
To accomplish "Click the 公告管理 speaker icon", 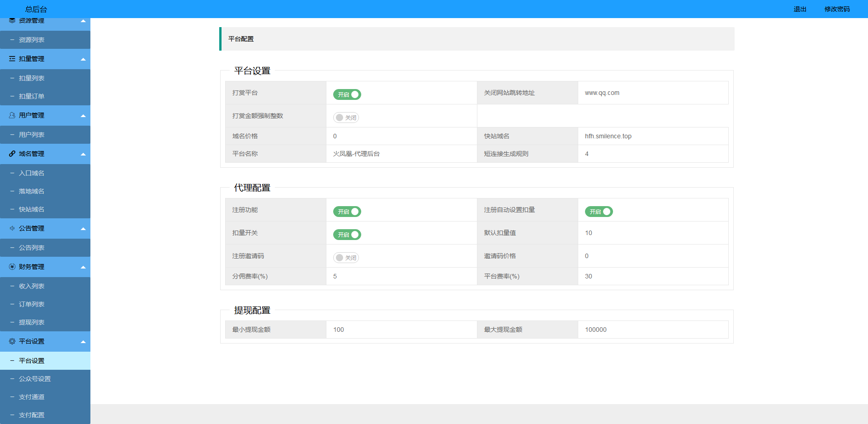I will (x=12, y=228).
